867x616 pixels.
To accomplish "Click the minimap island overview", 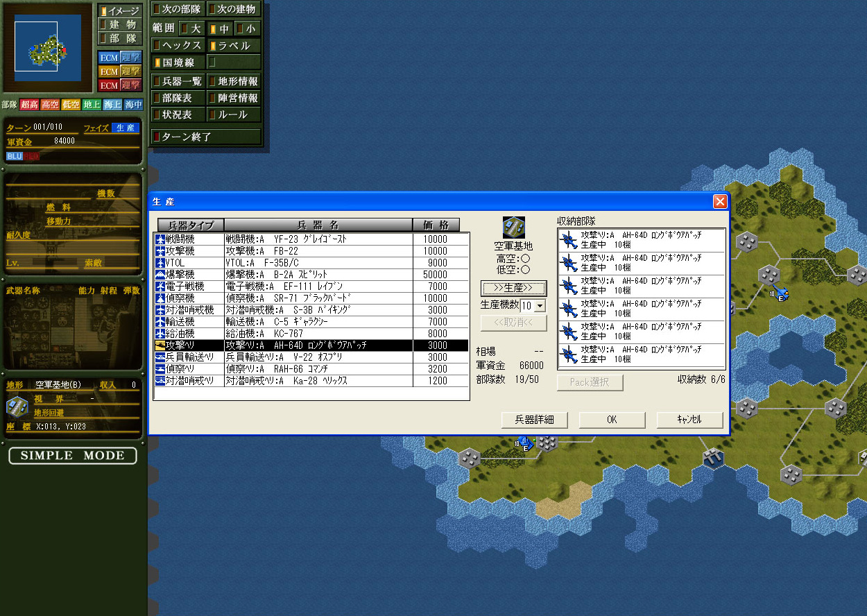I will pos(47,47).
